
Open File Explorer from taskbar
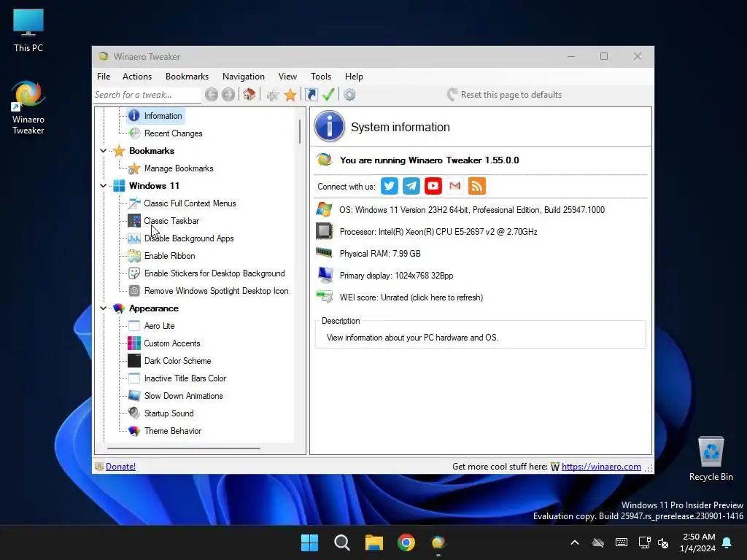(x=374, y=542)
